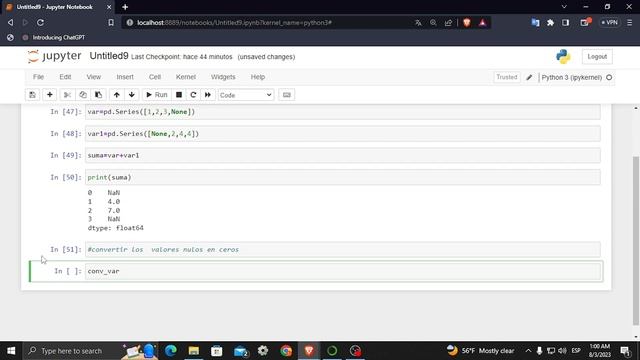Open browser extensions puzzle icon
Viewport: 640px width, 360px height.
point(550,23)
